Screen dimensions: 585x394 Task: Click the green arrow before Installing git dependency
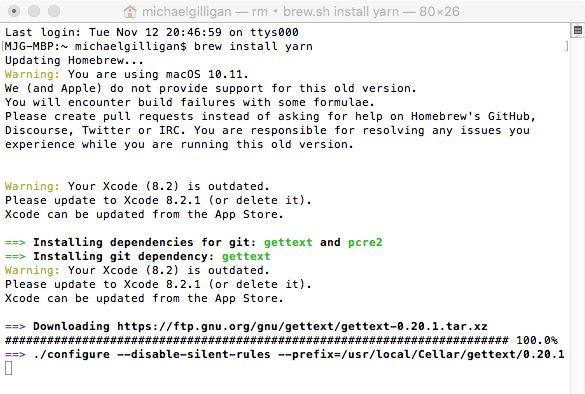pyautogui.click(x=15, y=257)
